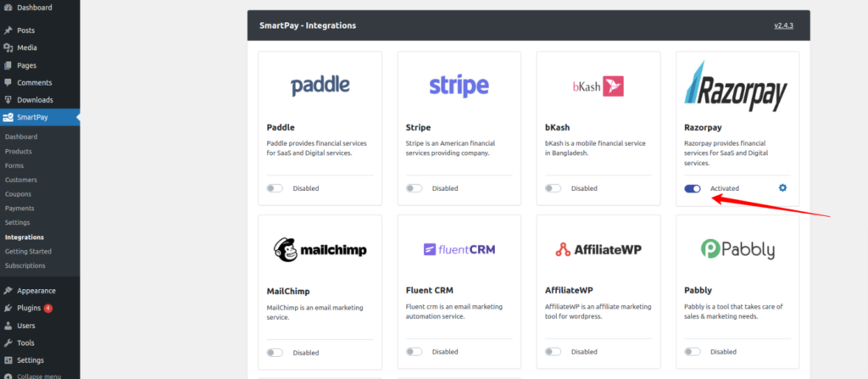Image resolution: width=868 pixels, height=379 pixels.
Task: Click the v2.4.3 version link
Action: click(x=784, y=25)
